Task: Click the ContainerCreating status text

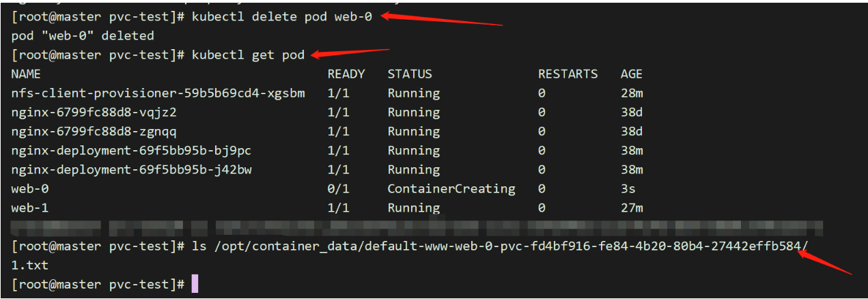Action: (451, 188)
